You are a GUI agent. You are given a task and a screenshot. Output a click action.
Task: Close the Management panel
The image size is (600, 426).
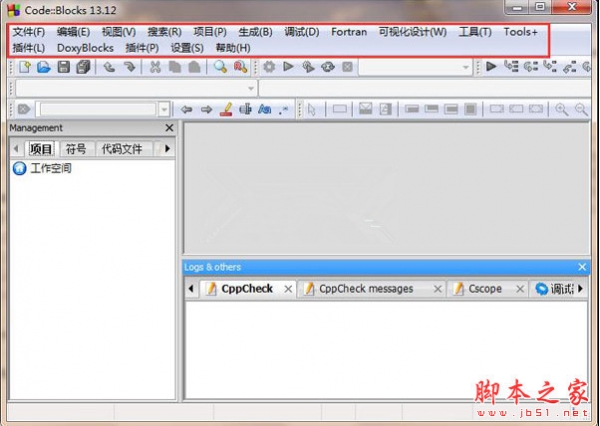coord(169,128)
